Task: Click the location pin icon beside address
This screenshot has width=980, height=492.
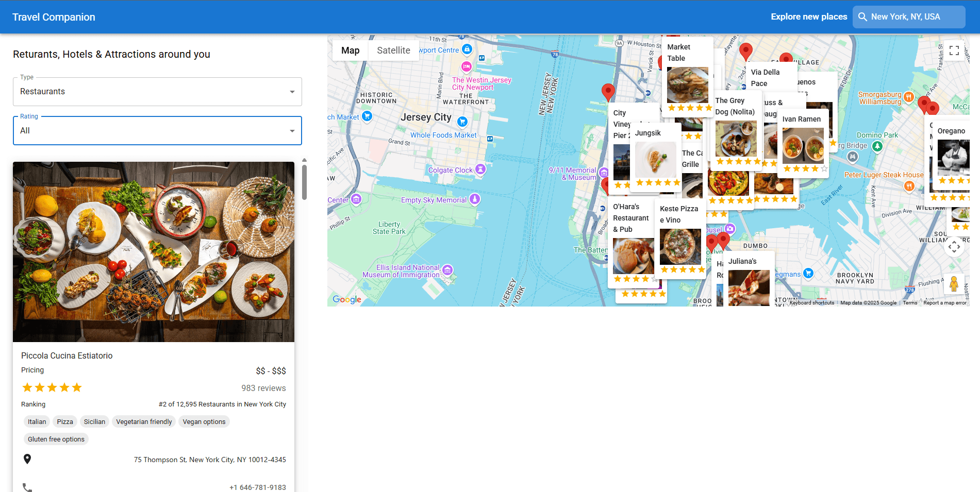Action: 27,459
